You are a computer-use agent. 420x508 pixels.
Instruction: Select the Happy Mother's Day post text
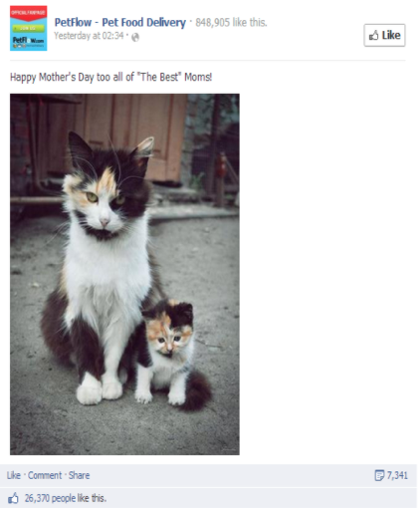point(110,77)
